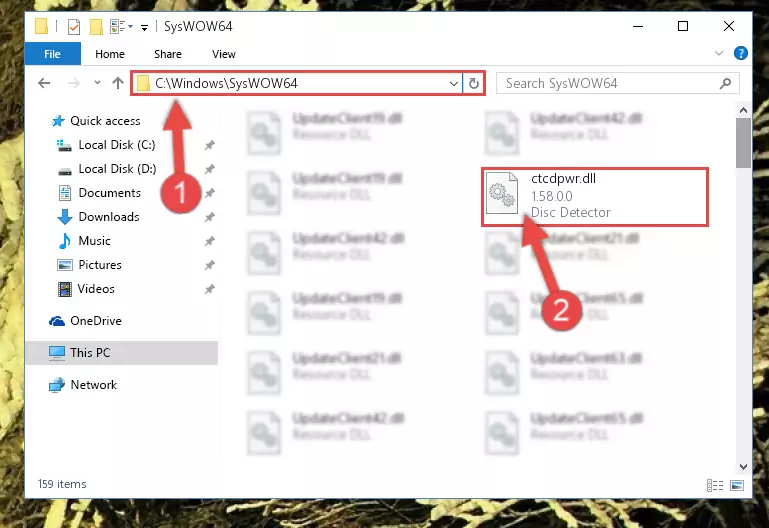Click the Properties icon in the quick access toolbar
This screenshot has height=528, width=769.
pos(74,26)
